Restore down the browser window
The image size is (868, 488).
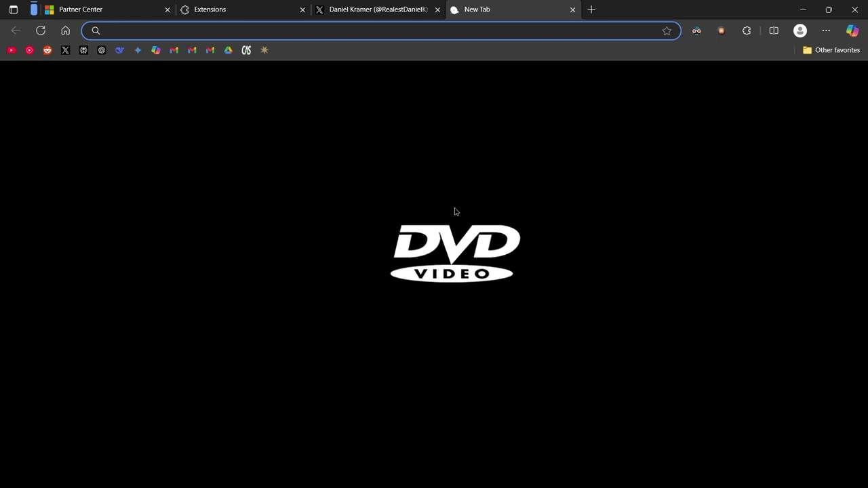coord(829,9)
